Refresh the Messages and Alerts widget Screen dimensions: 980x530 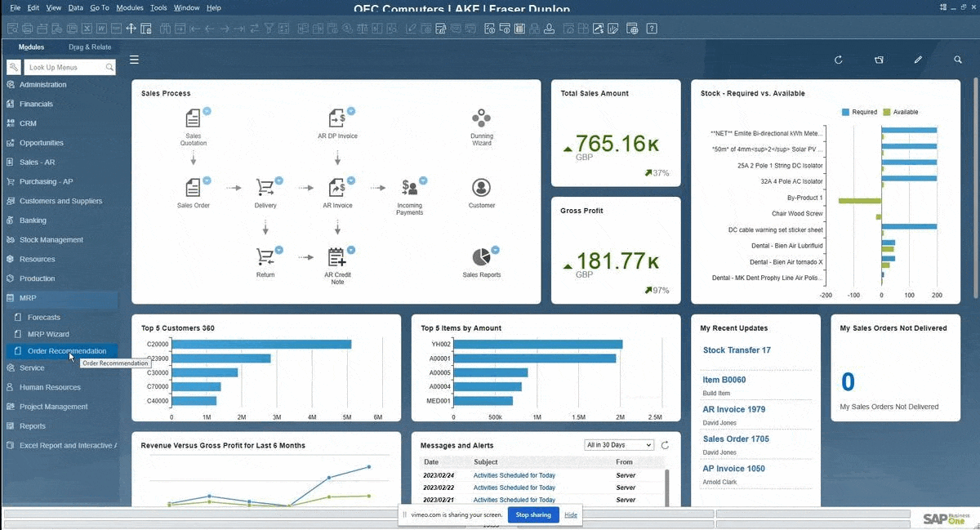[x=665, y=445]
